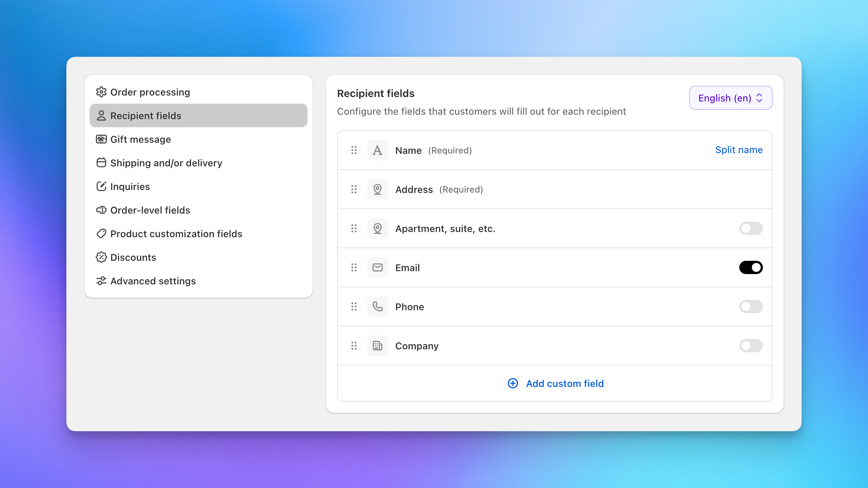The height and width of the screenshot is (488, 868).
Task: Click the envelope icon for Email
Action: (x=377, y=267)
